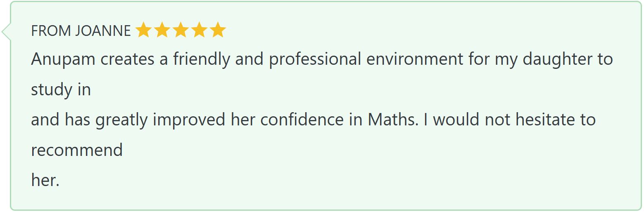The height and width of the screenshot is (212, 644).
Task: Click the word professional in the review
Action: (x=315, y=60)
